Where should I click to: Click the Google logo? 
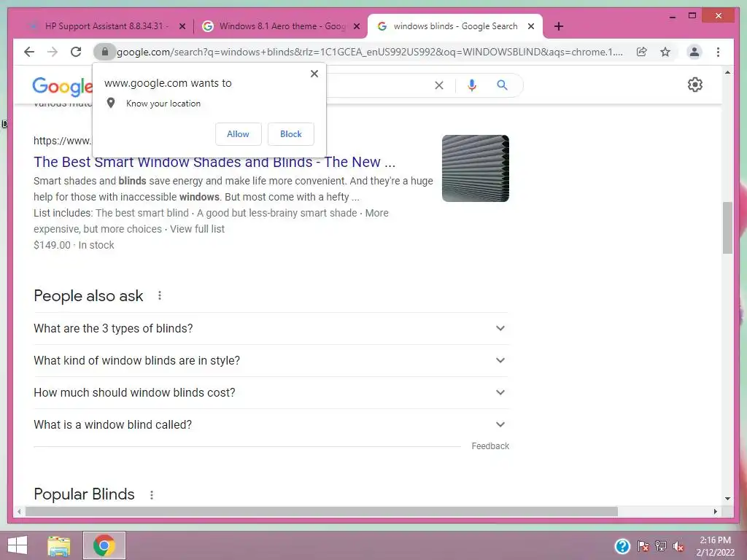[x=62, y=86]
